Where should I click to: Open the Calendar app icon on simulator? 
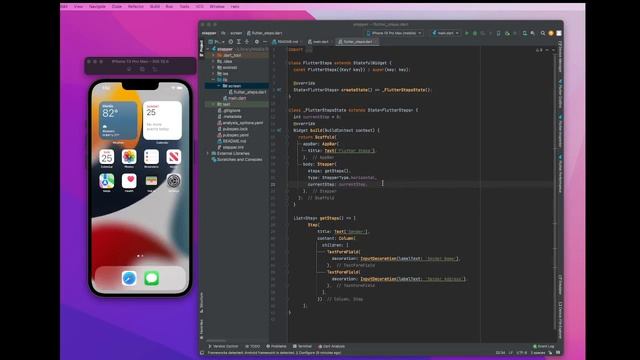tap(107, 157)
